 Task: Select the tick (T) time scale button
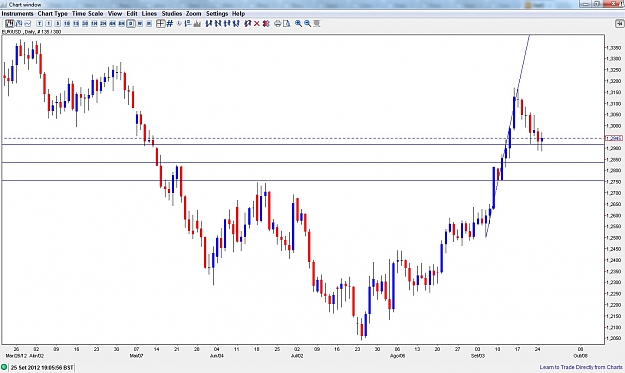(39, 24)
